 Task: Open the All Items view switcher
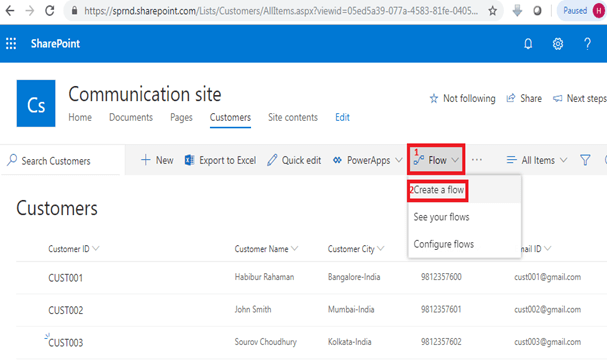[x=537, y=160]
